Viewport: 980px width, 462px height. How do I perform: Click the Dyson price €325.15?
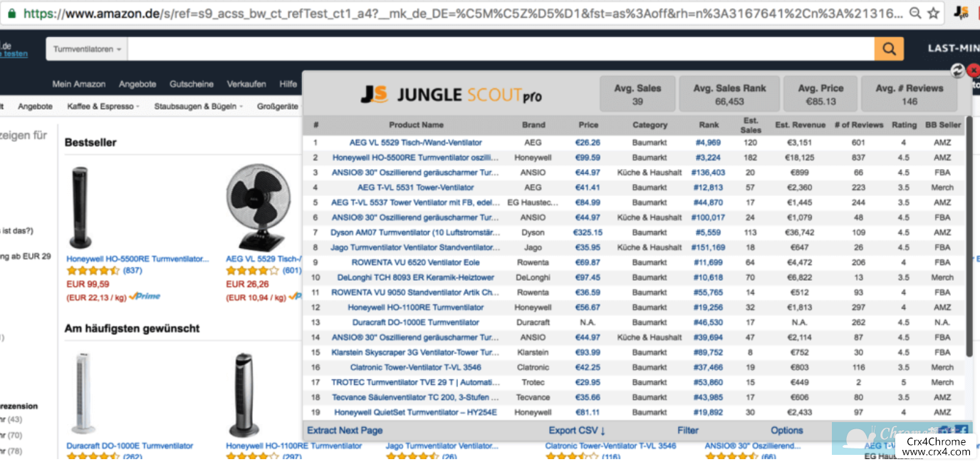point(588,232)
